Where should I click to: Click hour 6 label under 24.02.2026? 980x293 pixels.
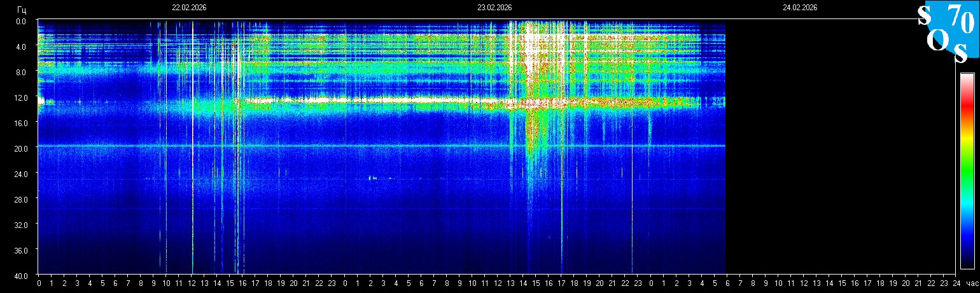click(727, 283)
